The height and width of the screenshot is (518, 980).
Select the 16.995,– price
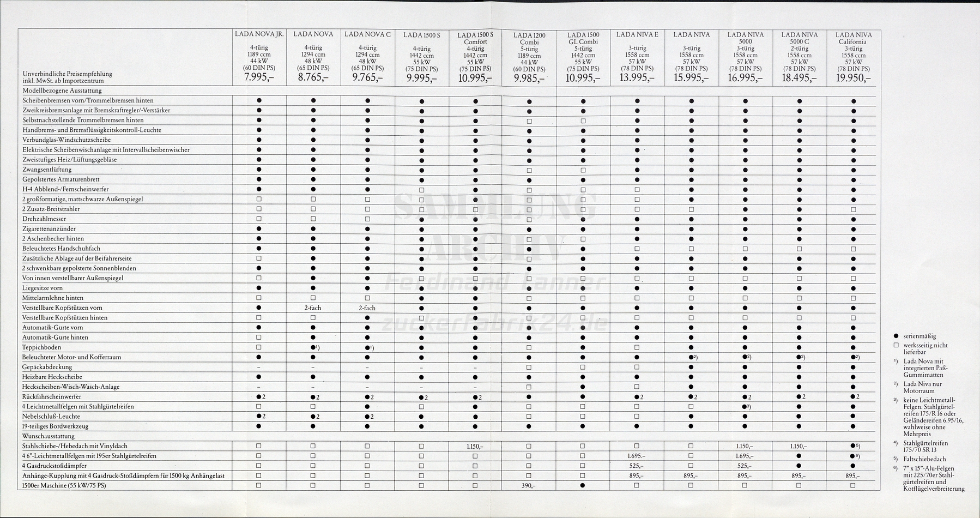745,78
